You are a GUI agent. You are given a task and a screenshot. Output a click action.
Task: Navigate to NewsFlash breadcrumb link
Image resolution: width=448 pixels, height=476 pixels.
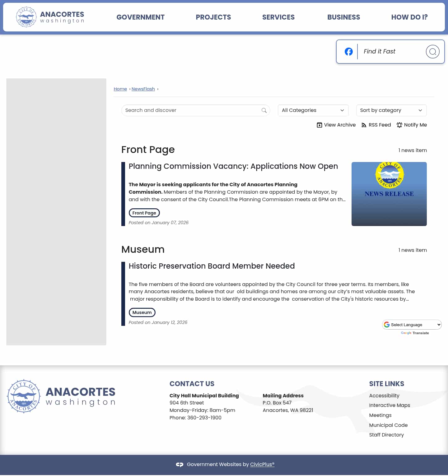click(x=143, y=89)
